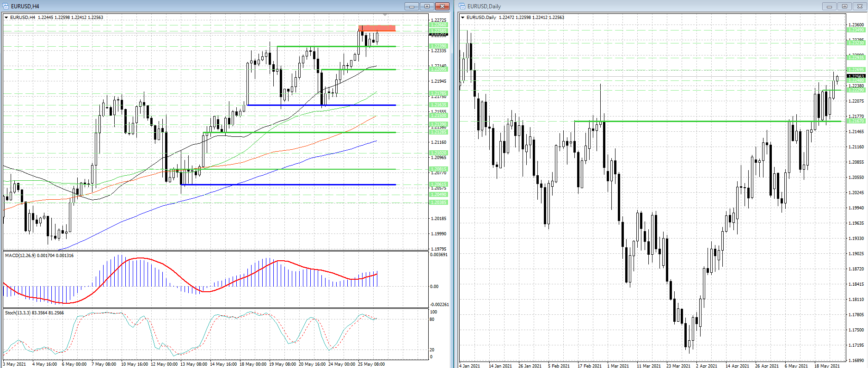Restore the EURUSD,Daily chart window size
Image resolution: width=868 pixels, height=368 pixels.
(x=844, y=6)
